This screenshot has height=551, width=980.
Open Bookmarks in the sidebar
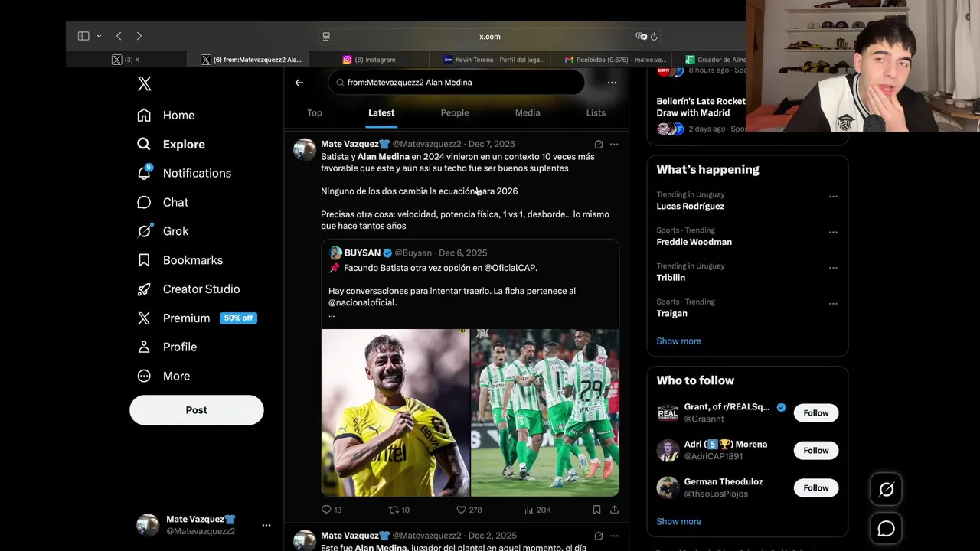(x=180, y=260)
